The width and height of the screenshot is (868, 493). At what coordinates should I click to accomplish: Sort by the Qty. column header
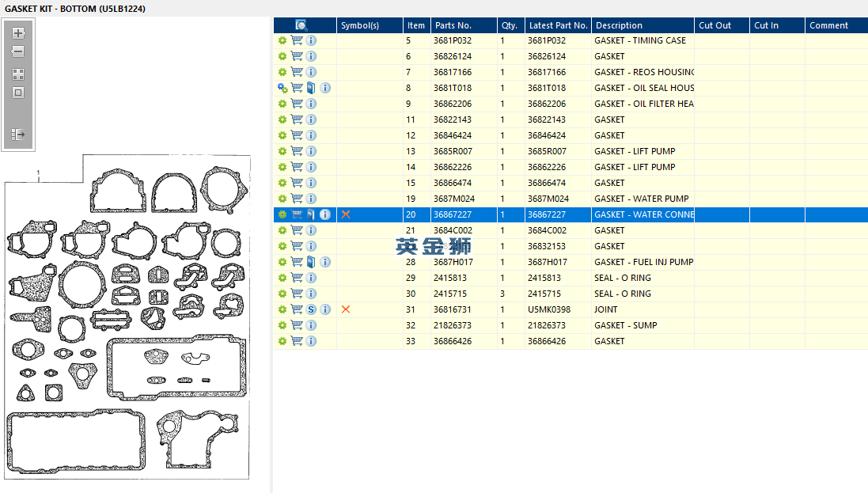pyautogui.click(x=511, y=25)
